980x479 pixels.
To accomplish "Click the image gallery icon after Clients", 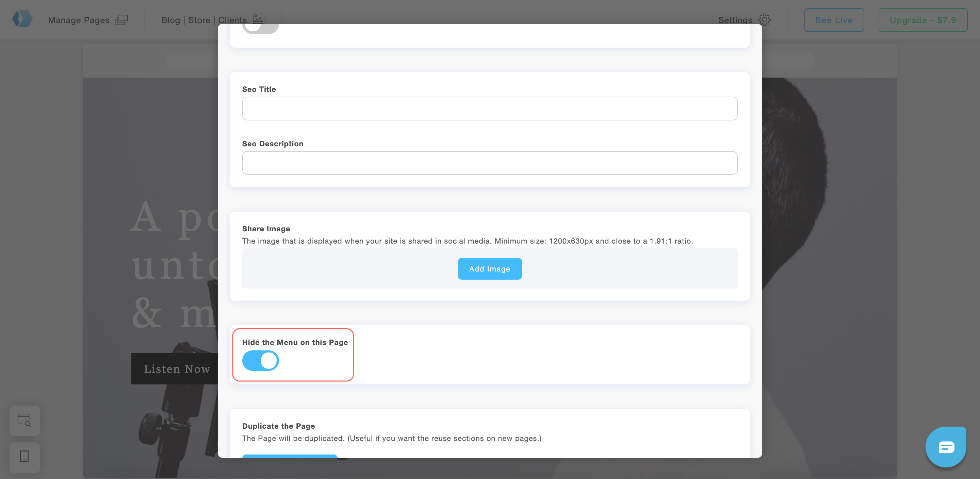I will click(x=259, y=18).
